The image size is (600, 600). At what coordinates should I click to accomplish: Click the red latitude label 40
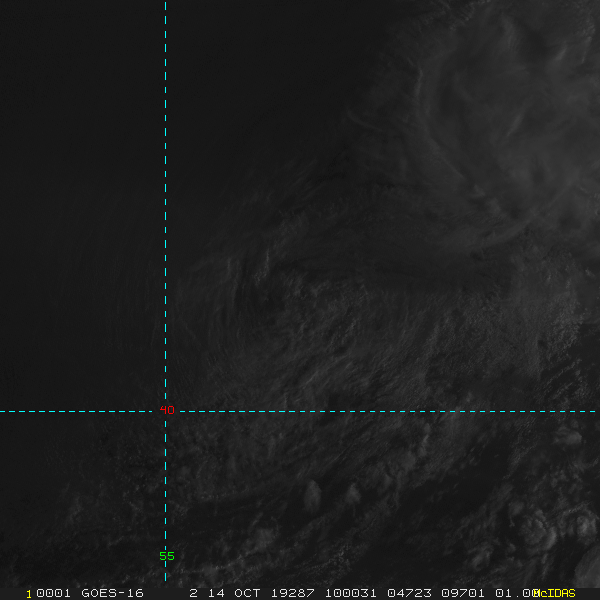tap(167, 410)
